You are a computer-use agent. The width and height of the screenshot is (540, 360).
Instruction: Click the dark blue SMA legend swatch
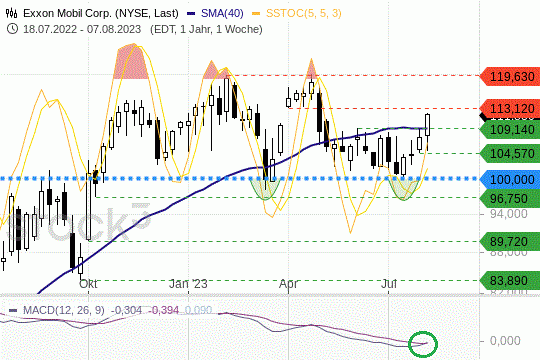pos(191,14)
